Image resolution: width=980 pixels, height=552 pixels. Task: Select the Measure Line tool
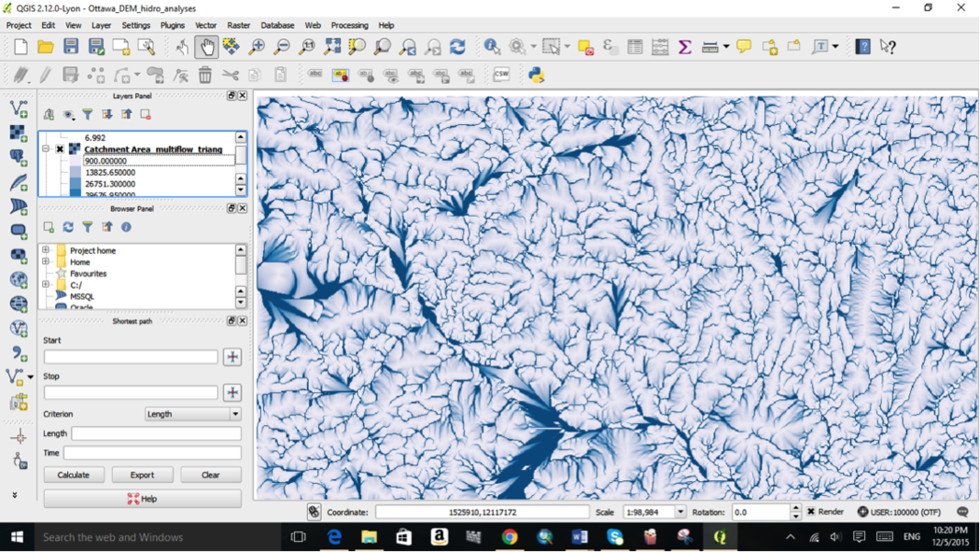[x=710, y=46]
